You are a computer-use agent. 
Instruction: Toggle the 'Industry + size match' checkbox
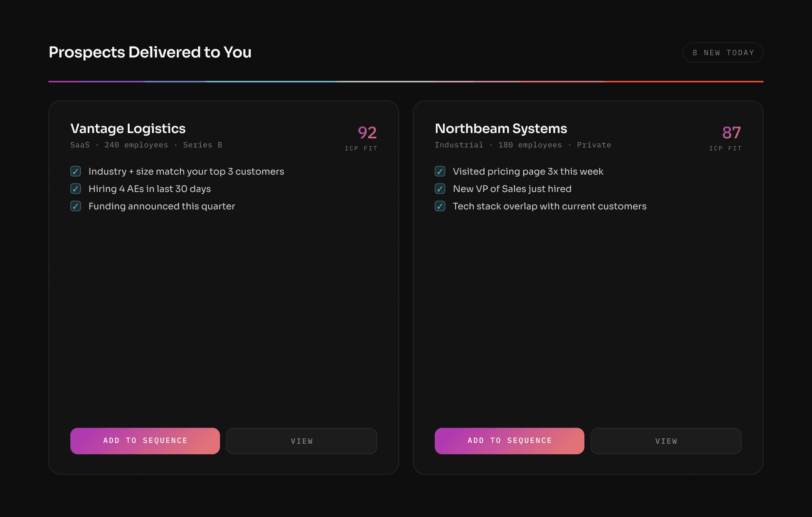[76, 172]
